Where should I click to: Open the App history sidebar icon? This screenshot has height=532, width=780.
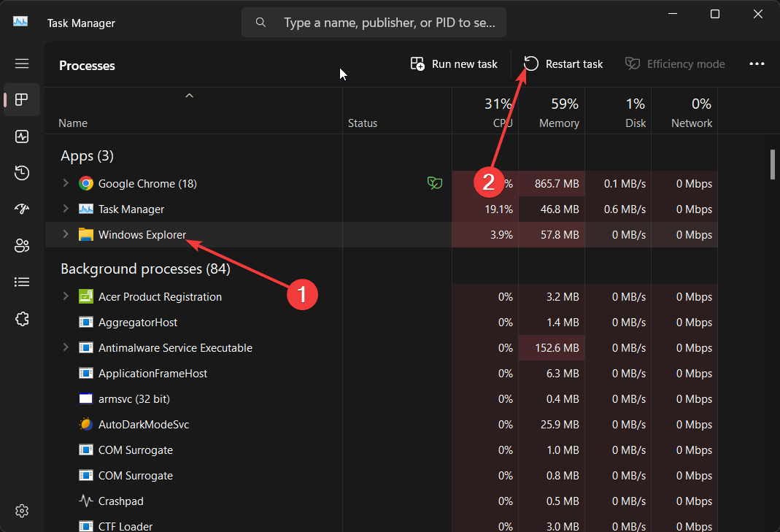pyautogui.click(x=22, y=173)
